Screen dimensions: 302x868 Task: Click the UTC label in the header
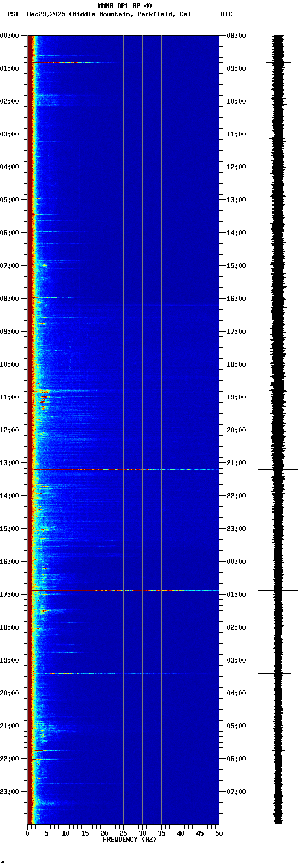point(226,14)
